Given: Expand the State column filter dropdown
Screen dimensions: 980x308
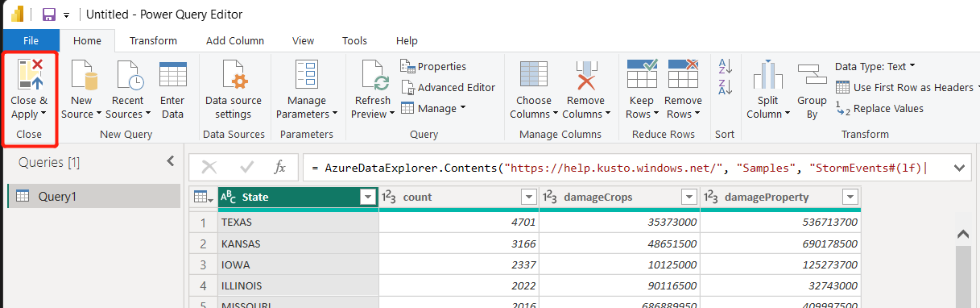Looking at the screenshot, I should [x=368, y=198].
